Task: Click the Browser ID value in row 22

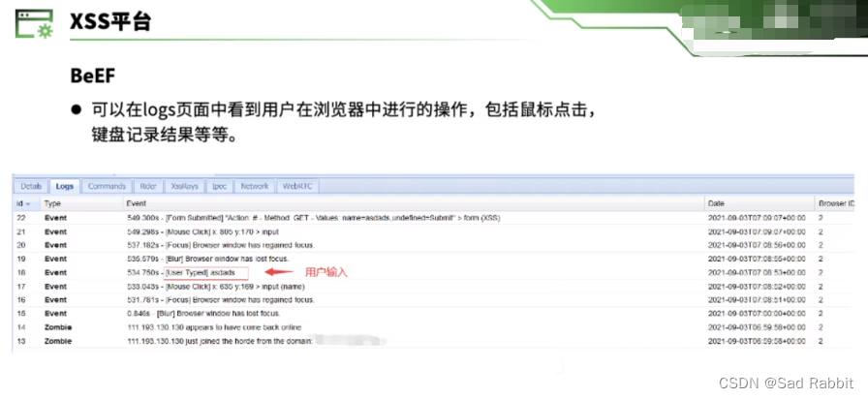Action: (x=821, y=218)
